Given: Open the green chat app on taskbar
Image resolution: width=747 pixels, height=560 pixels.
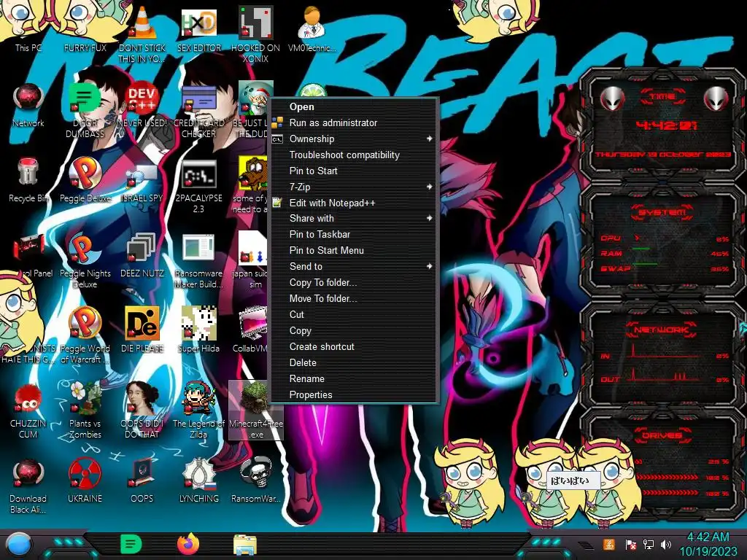Looking at the screenshot, I should [x=131, y=544].
